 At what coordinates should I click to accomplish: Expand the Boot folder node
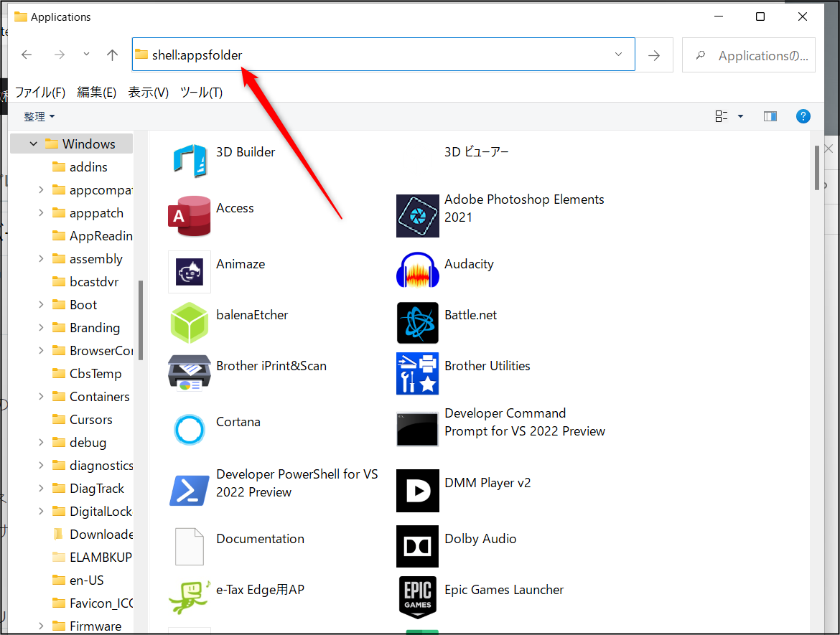41,304
